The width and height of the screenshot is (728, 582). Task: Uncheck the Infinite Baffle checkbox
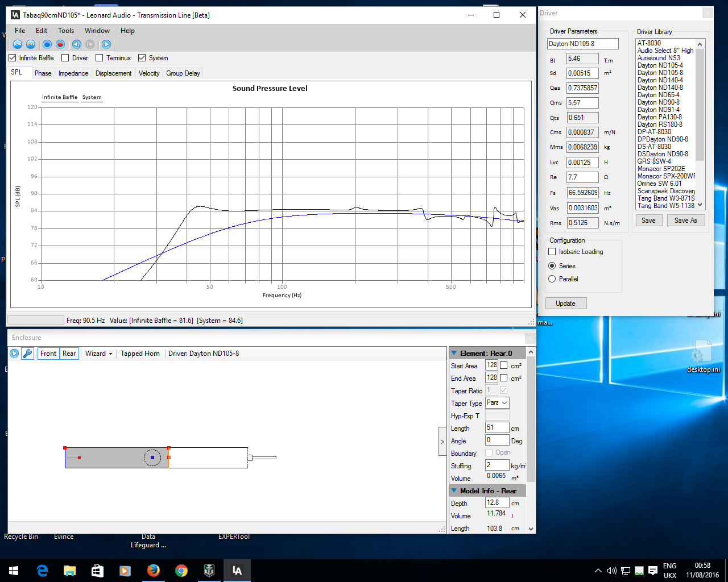[13, 58]
